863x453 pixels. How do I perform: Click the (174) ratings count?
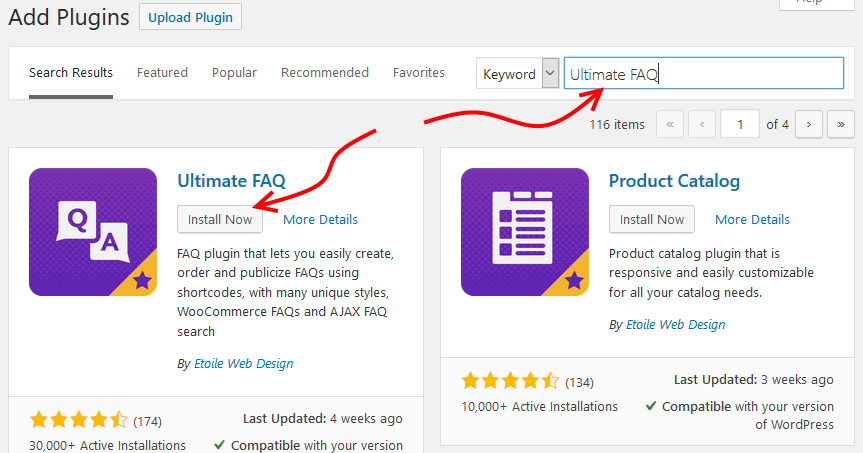pos(148,422)
